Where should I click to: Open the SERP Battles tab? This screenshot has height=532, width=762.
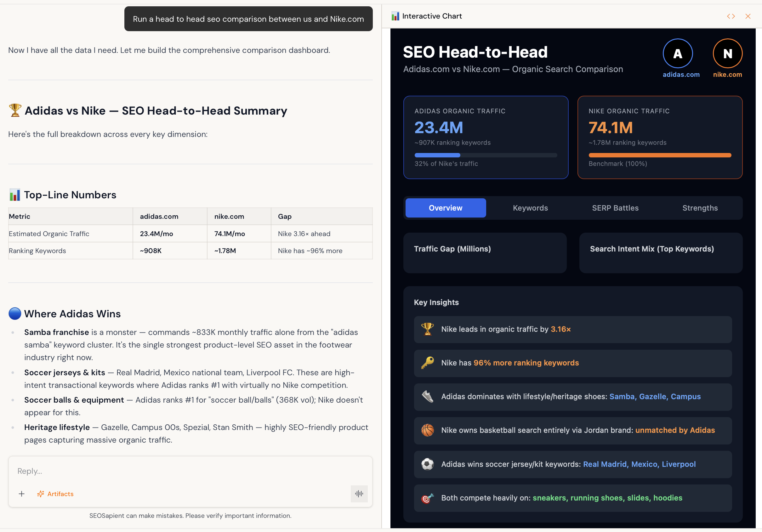click(x=615, y=208)
